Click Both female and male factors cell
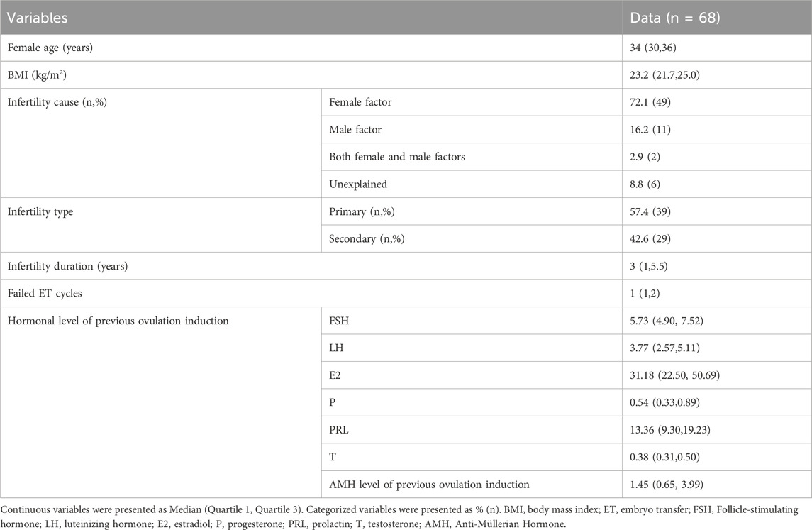The width and height of the screenshot is (812, 530). click(397, 156)
